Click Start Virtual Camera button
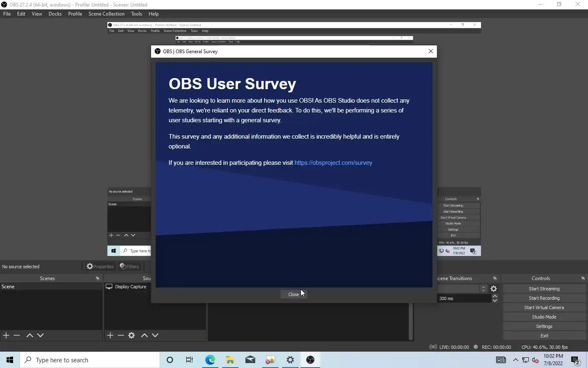This screenshot has height=368, width=588. pos(544,307)
